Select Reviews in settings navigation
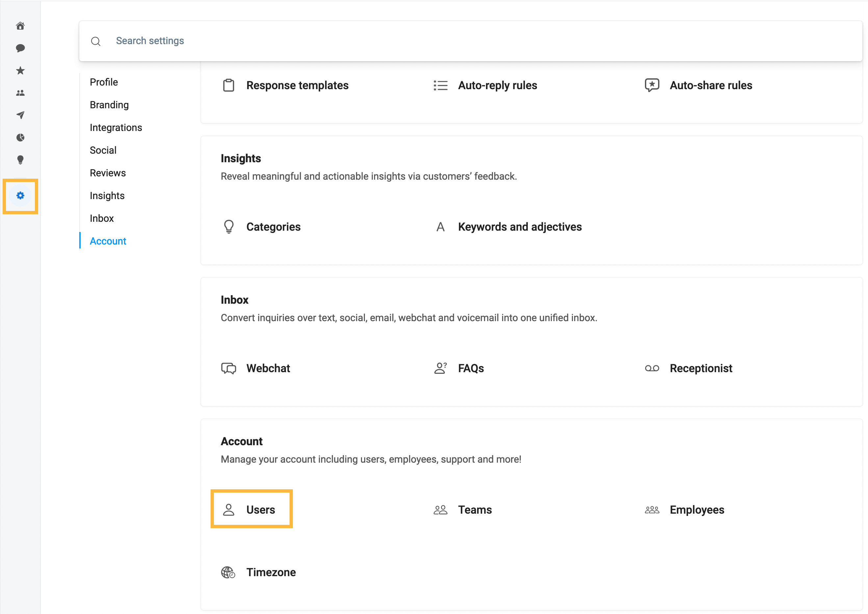This screenshot has width=868, height=614. [108, 173]
